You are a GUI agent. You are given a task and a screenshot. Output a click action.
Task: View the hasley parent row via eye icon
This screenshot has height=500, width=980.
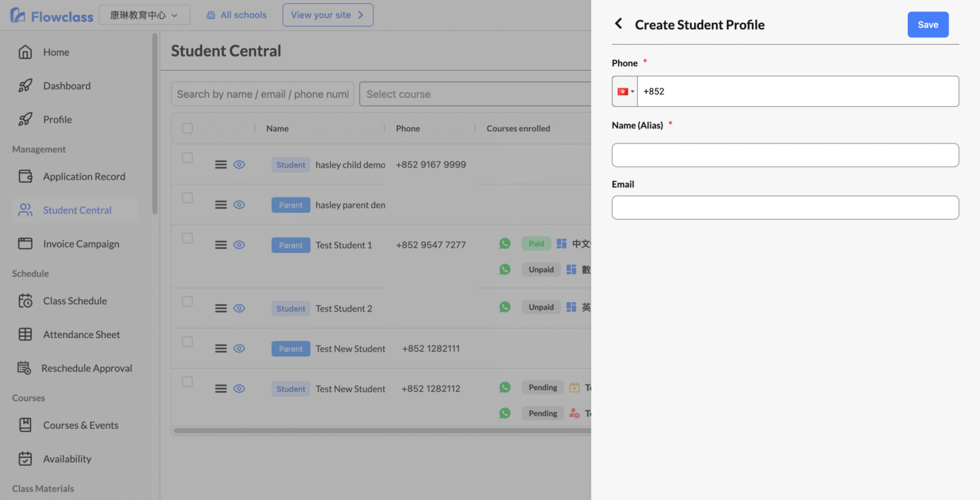click(x=239, y=205)
